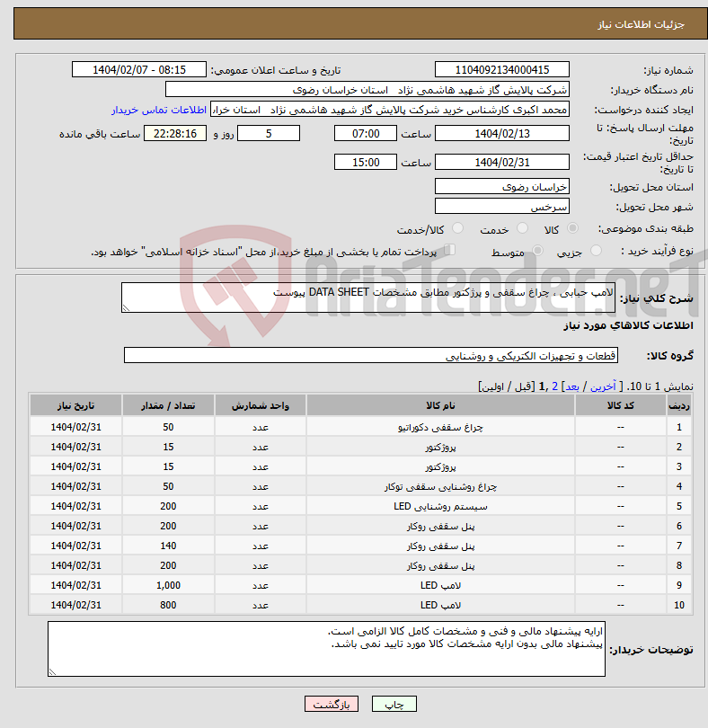Click the general need description text area
708x728 pixels.
click(x=368, y=297)
